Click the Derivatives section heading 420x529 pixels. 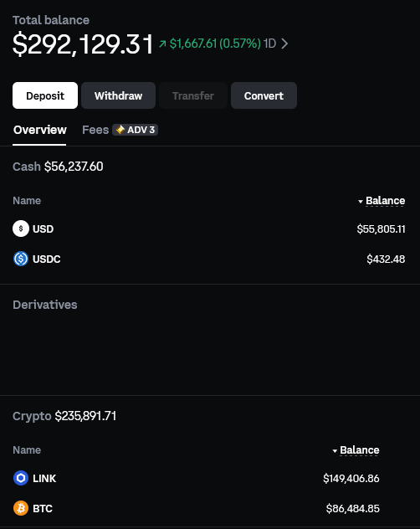tap(45, 305)
